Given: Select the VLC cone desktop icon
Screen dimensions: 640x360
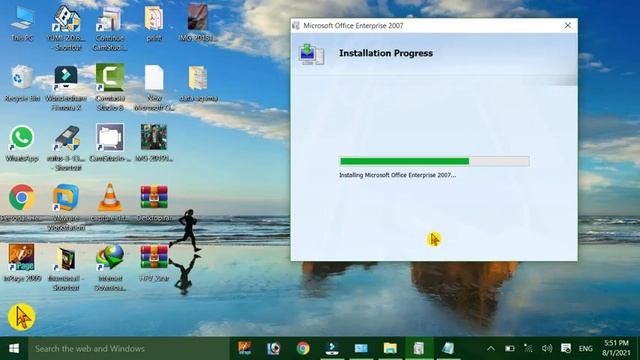Looking at the screenshot, I should [110, 203].
